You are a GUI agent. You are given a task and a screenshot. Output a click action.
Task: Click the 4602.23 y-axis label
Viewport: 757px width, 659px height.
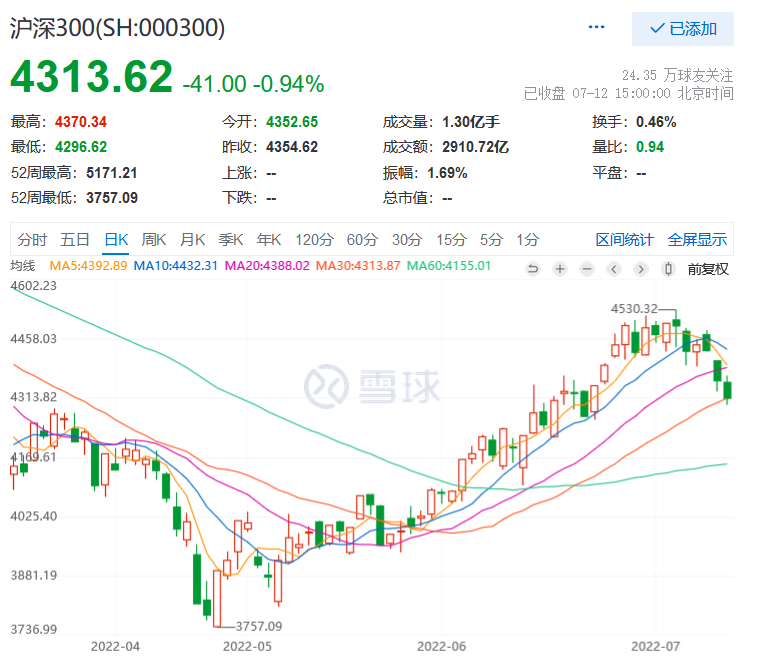(34, 286)
